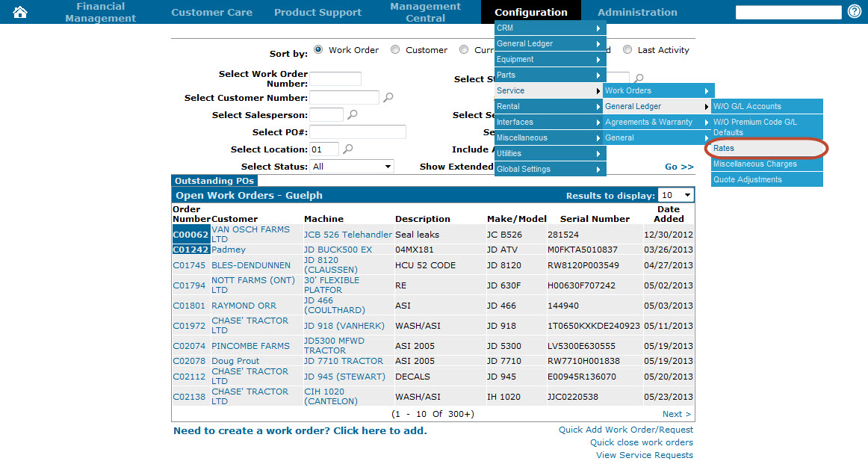Select Work Orders under Service
This screenshot has width=868, height=464.
click(x=657, y=91)
